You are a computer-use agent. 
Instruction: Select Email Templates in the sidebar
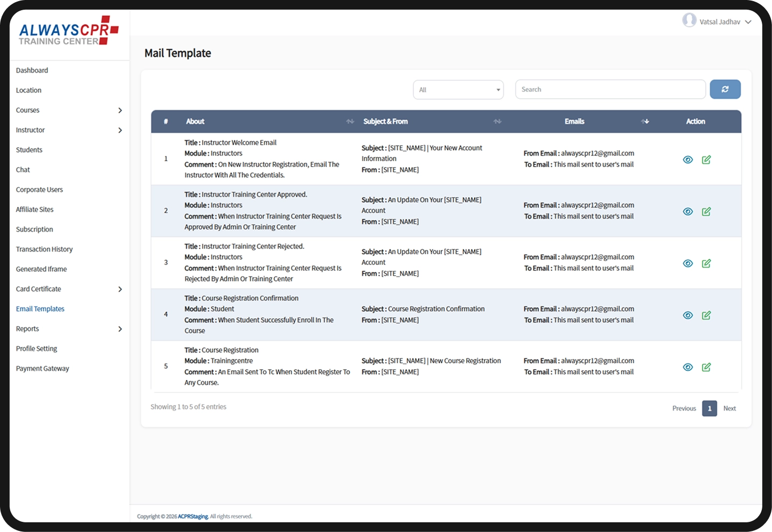(x=40, y=309)
